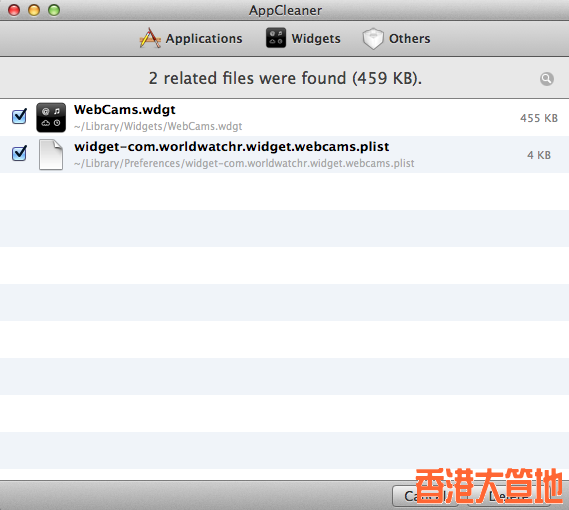
Task: Select widget-com.worldwatchr.widget.webcams.plist name
Action: 232,146
